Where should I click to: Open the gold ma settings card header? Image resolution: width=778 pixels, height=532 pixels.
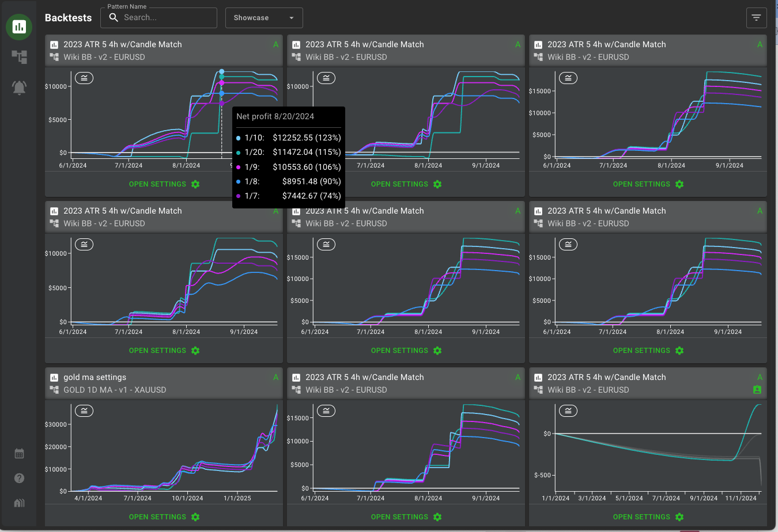(x=95, y=377)
